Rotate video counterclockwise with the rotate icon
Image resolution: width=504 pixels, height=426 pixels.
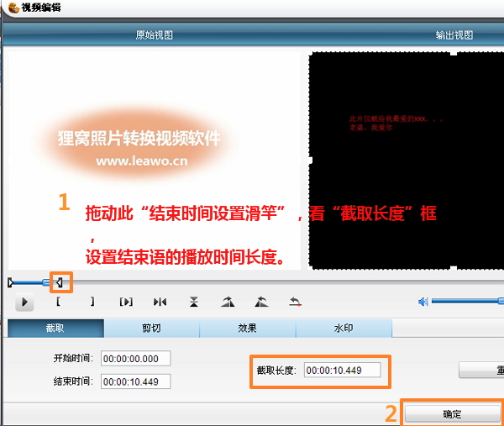pyautogui.click(x=261, y=302)
